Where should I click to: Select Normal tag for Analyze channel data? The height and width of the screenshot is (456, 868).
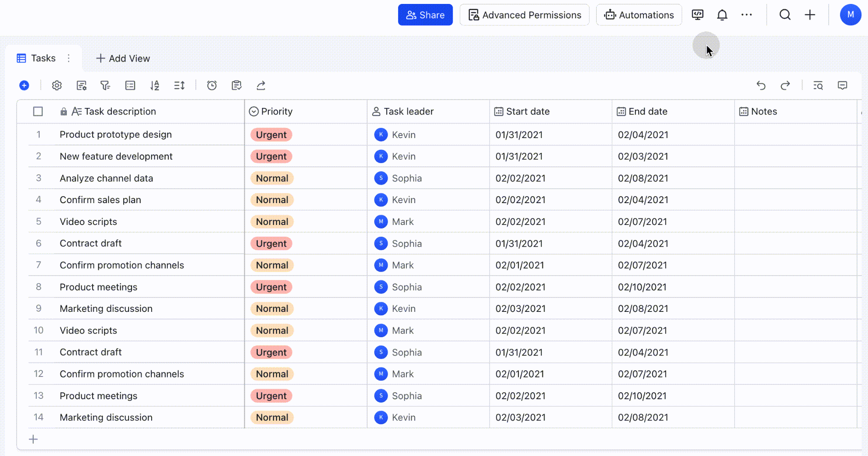pyautogui.click(x=272, y=178)
